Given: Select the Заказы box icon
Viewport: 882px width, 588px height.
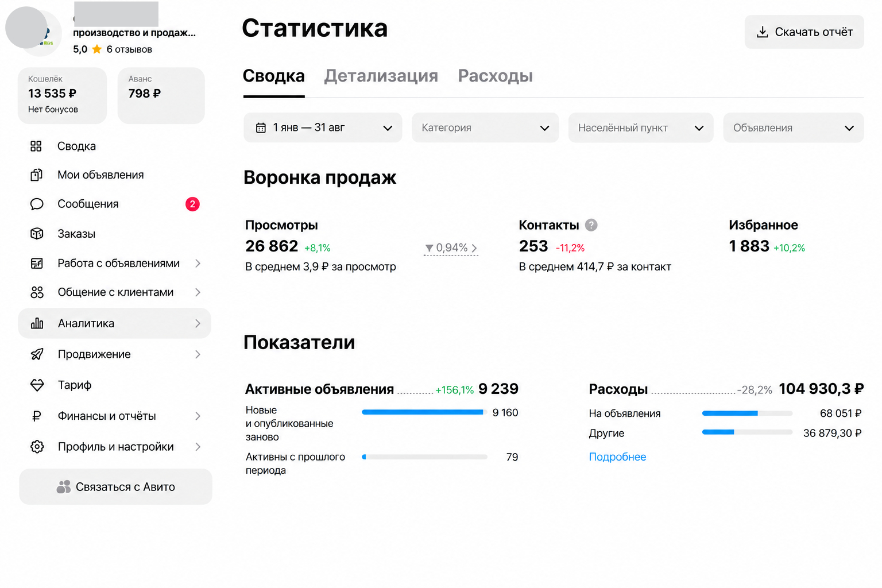Looking at the screenshot, I should point(37,234).
